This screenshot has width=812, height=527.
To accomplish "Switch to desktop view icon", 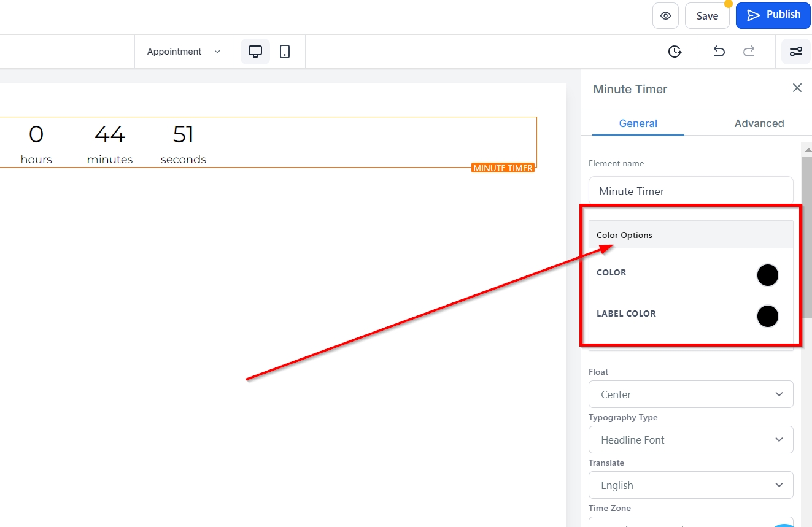I will click(255, 52).
